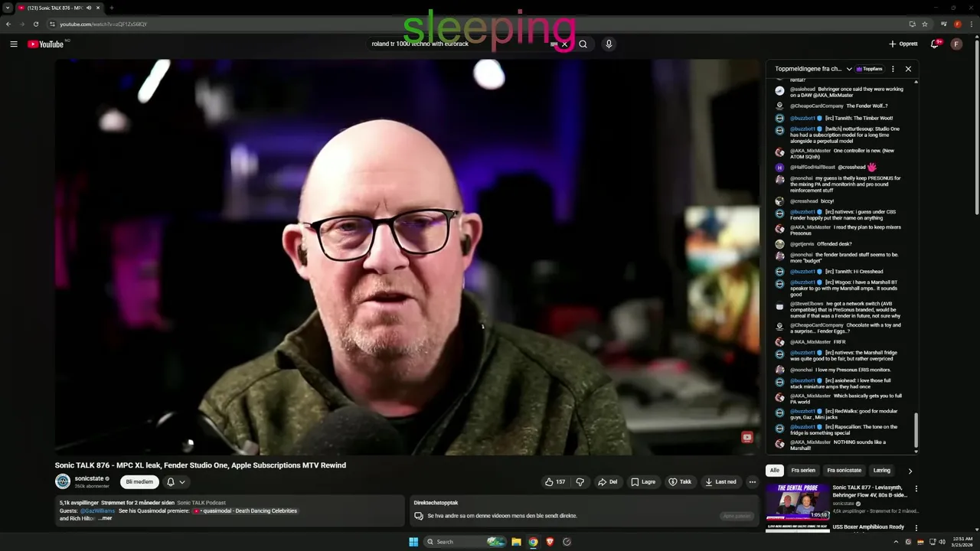
Task: Open the YouTube hamburger guide menu
Action: click(14, 44)
